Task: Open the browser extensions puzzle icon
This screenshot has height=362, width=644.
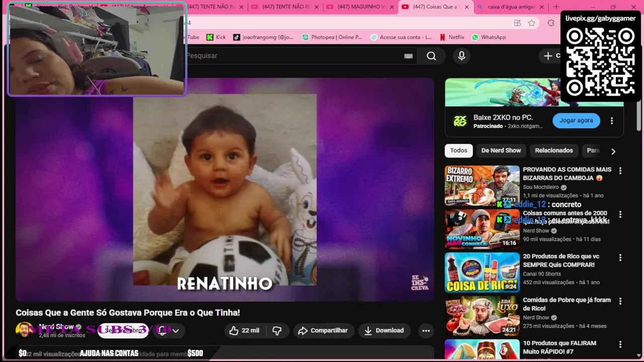Action: pyautogui.click(x=551, y=23)
